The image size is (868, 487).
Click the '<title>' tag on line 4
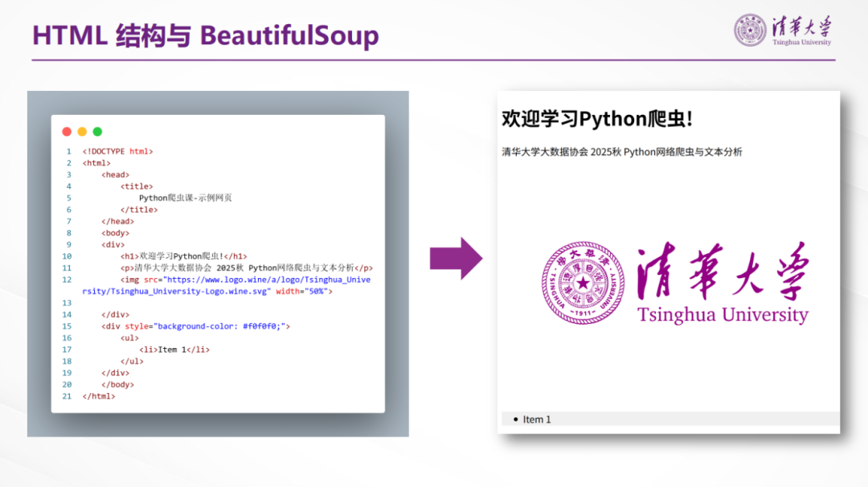pos(137,186)
